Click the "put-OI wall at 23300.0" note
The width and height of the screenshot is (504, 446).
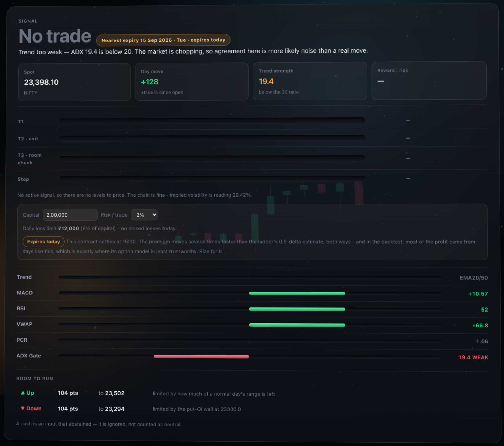pos(214,409)
